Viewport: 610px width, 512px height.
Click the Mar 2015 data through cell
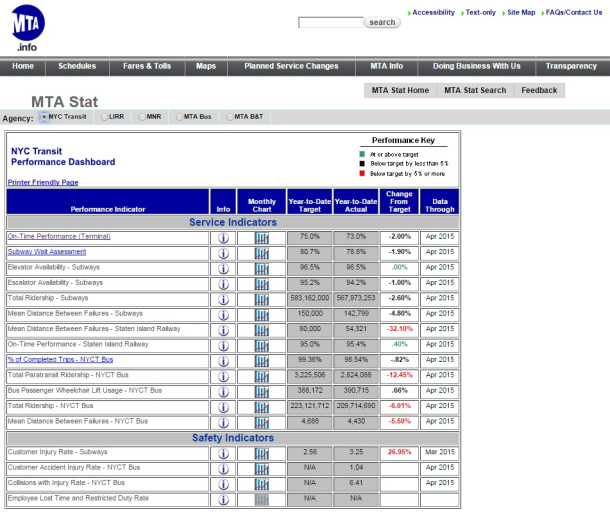tap(440, 452)
